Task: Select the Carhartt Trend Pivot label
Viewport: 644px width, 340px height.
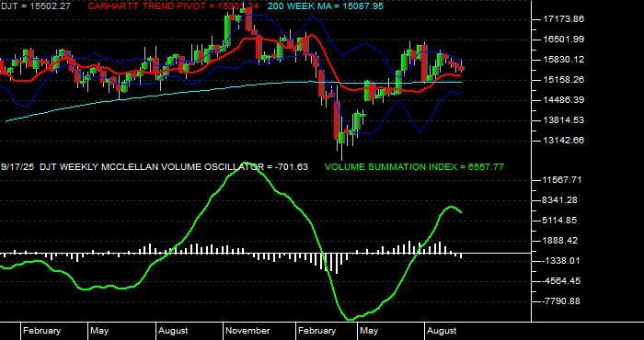Action: point(174,6)
